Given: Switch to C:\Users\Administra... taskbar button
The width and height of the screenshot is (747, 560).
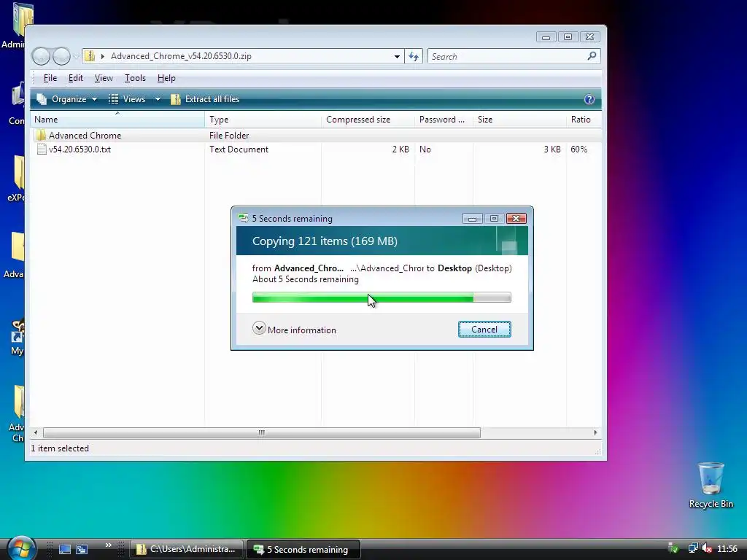Looking at the screenshot, I should tap(187, 549).
